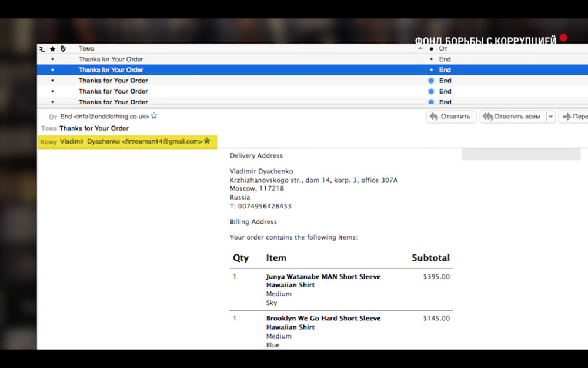
Task: Click the Krzhizhanovskogo str. address line
Action: click(x=313, y=180)
